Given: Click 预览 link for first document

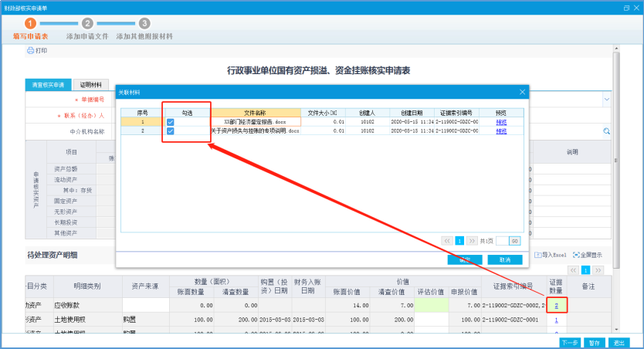Looking at the screenshot, I should [502, 122].
